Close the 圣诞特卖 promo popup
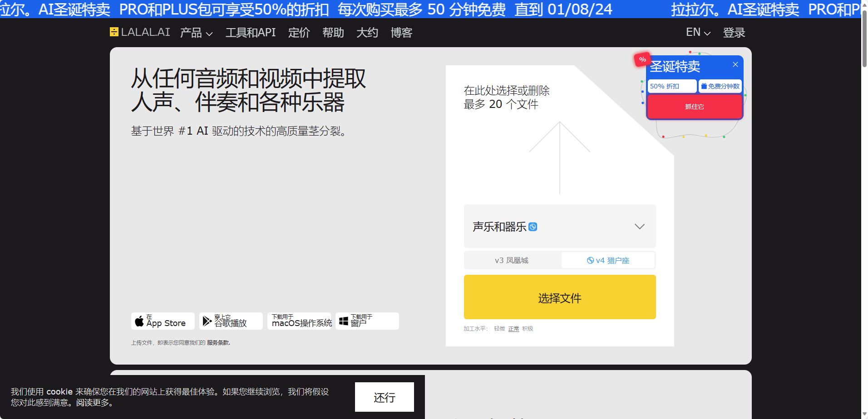868x419 pixels. [735, 65]
